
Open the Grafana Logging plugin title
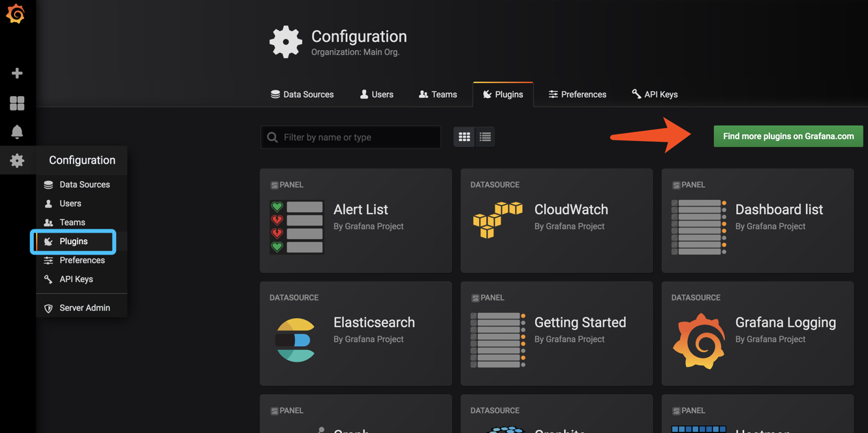coord(786,323)
